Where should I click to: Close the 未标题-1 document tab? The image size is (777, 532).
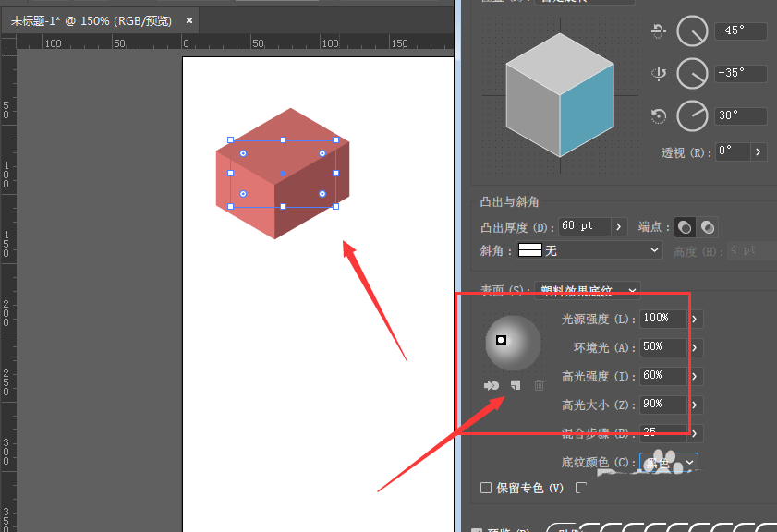(x=188, y=20)
